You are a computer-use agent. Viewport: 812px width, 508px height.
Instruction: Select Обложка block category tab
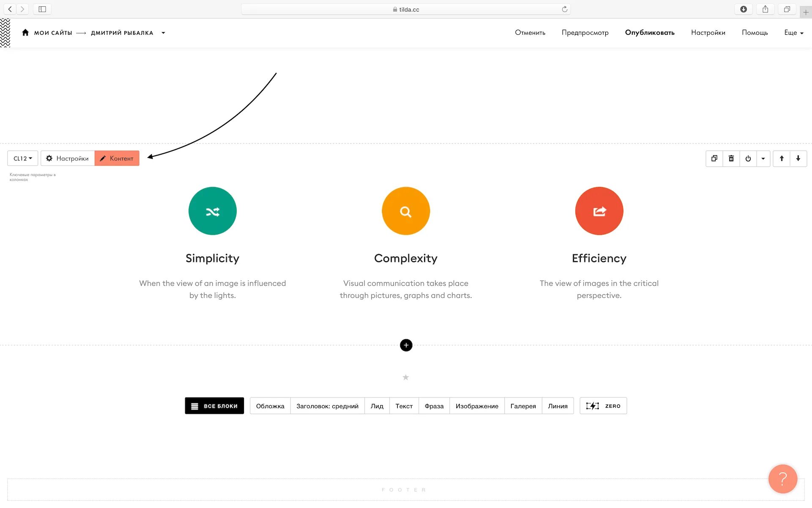269,406
